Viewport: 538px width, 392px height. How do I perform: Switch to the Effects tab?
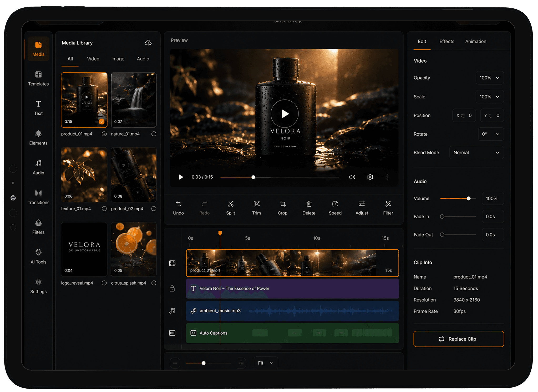[x=447, y=41]
